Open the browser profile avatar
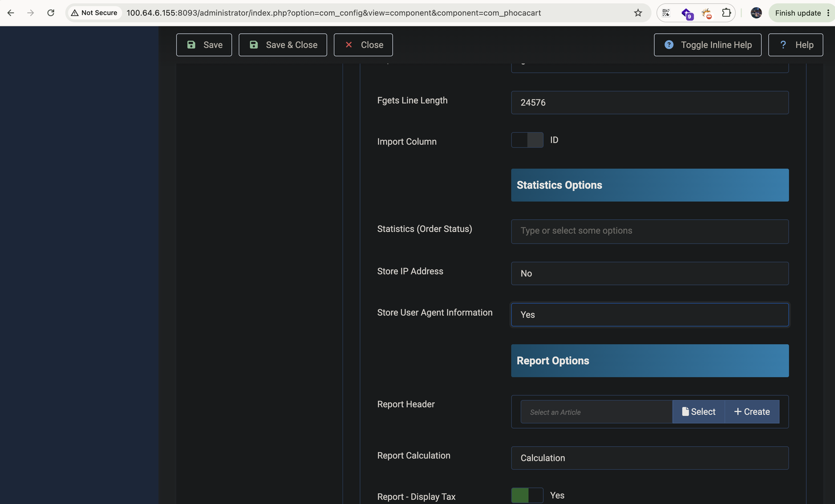The height and width of the screenshot is (504, 835). tap(756, 13)
